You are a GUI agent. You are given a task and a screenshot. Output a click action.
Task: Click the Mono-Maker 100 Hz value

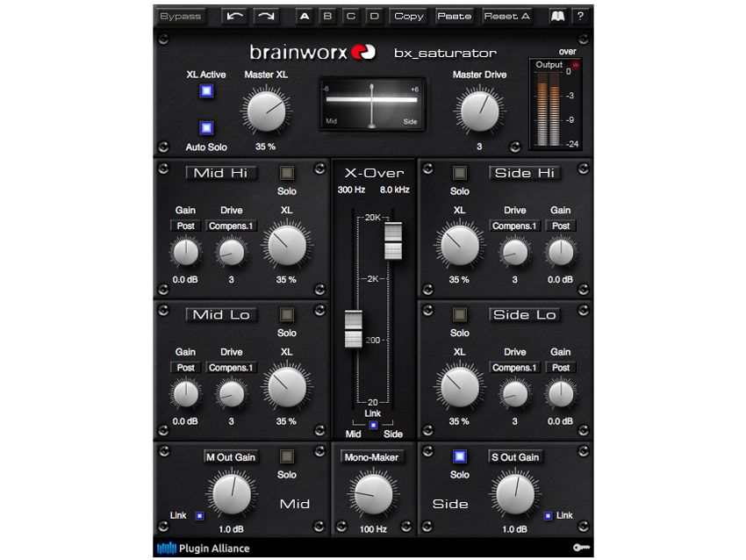pos(374,529)
